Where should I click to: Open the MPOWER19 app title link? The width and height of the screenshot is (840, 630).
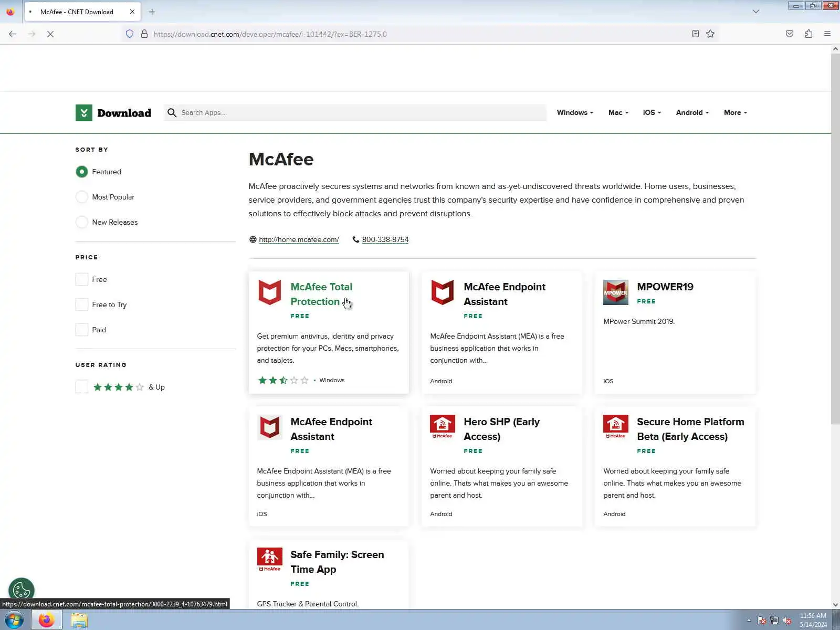point(665,287)
